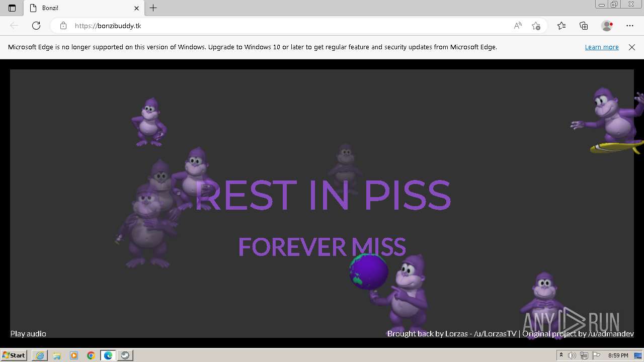
Task: View site information lock icon
Action: point(63,26)
